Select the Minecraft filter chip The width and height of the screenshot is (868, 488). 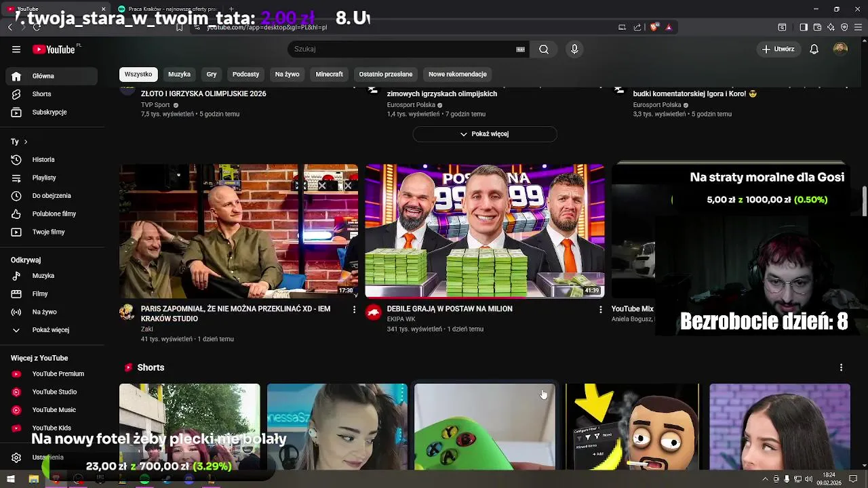[329, 74]
